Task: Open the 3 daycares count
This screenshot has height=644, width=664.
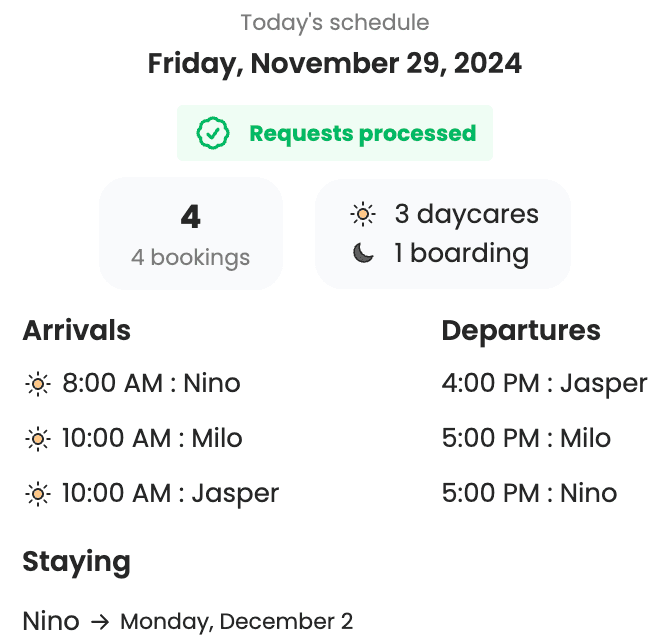Action: pos(466,214)
